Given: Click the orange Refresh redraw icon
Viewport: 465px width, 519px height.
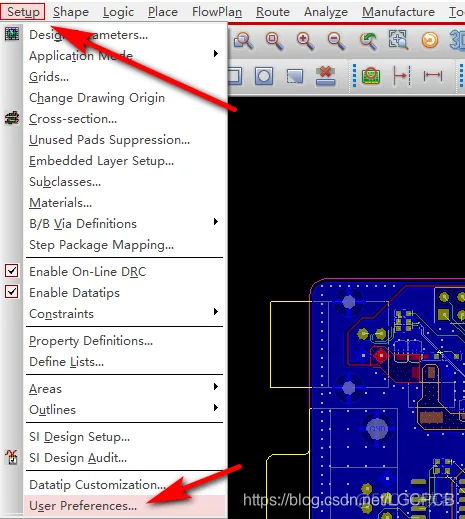Looking at the screenshot, I should pyautogui.click(x=430, y=40).
